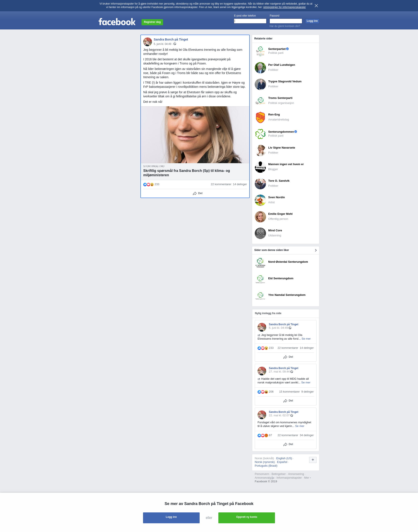Open 34 delinger on 22. mai post
The image size is (418, 532).
307,435
